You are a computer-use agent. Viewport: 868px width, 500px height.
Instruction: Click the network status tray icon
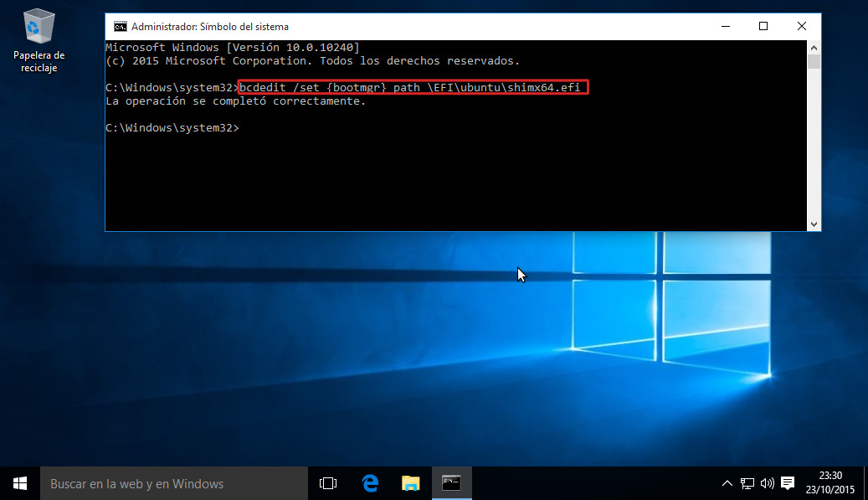[747, 483]
